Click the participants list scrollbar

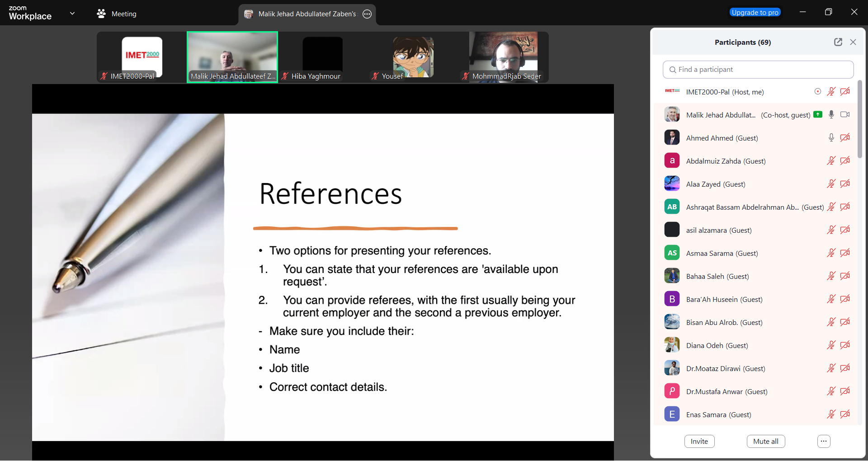pyautogui.click(x=859, y=120)
